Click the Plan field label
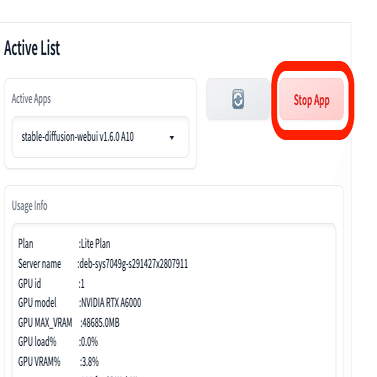This screenshot has width=377, height=377. tap(26, 244)
